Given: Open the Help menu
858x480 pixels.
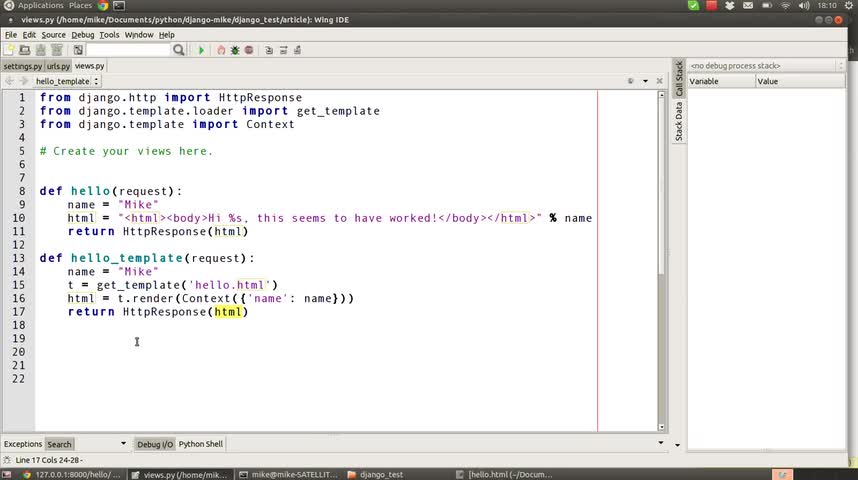Looking at the screenshot, I should 166,34.
